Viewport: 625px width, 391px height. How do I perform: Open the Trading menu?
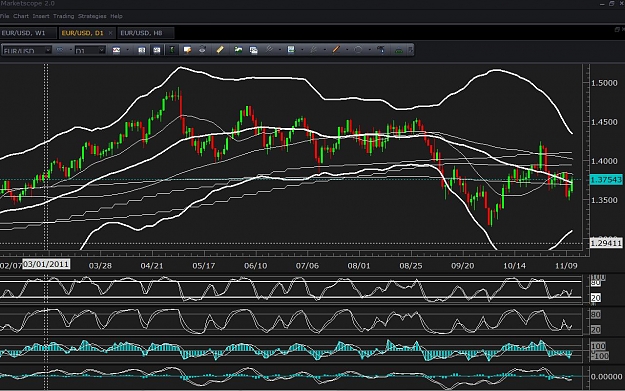63,16
